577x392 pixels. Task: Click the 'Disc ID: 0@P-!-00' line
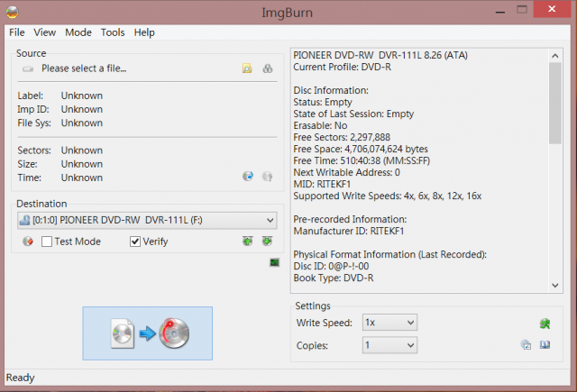[331, 266]
